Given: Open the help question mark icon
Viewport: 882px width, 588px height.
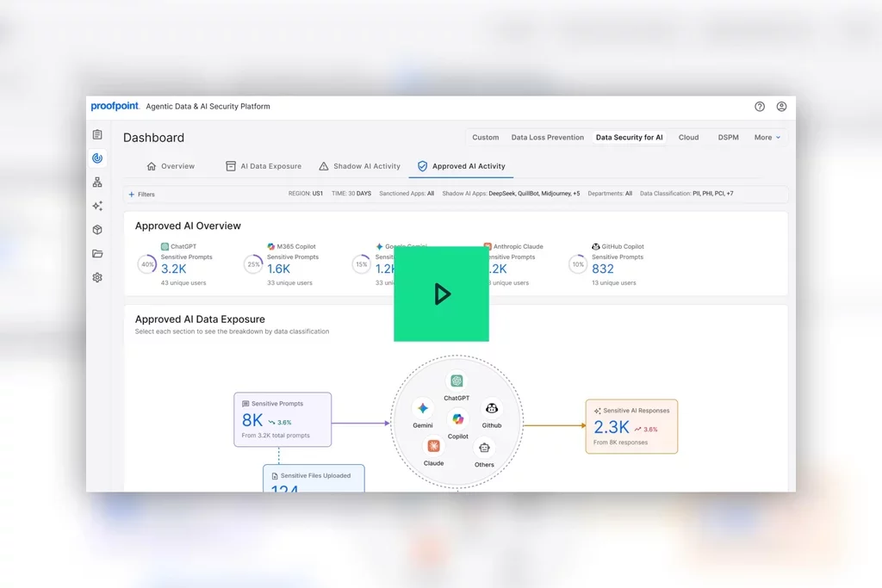Looking at the screenshot, I should coord(760,106).
